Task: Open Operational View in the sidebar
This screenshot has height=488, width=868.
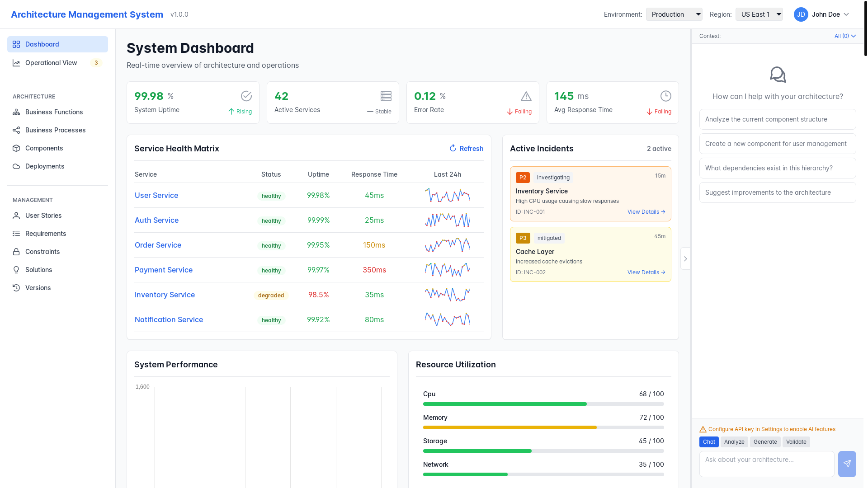Action: (x=51, y=63)
